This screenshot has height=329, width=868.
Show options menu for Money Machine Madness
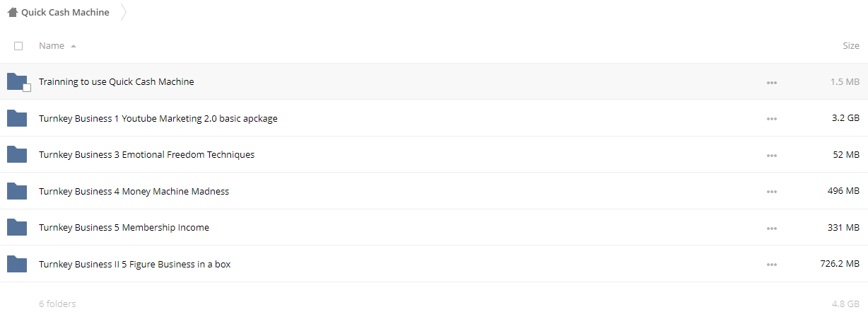(771, 192)
